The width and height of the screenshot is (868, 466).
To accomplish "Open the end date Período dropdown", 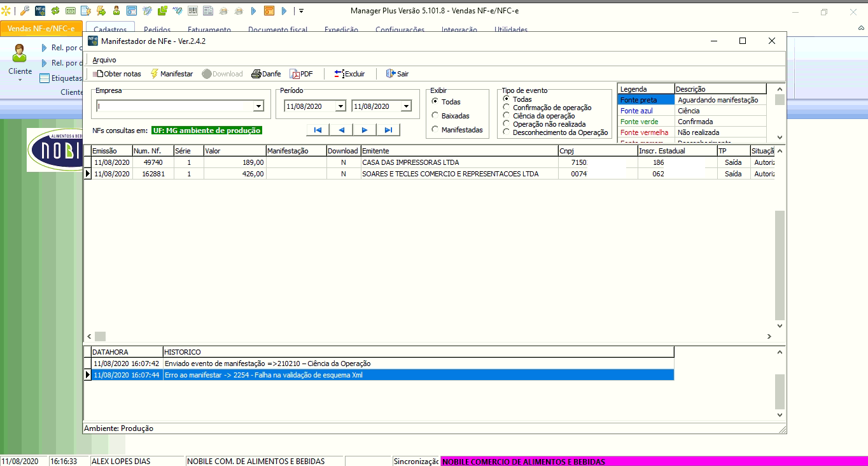I will click(x=406, y=106).
